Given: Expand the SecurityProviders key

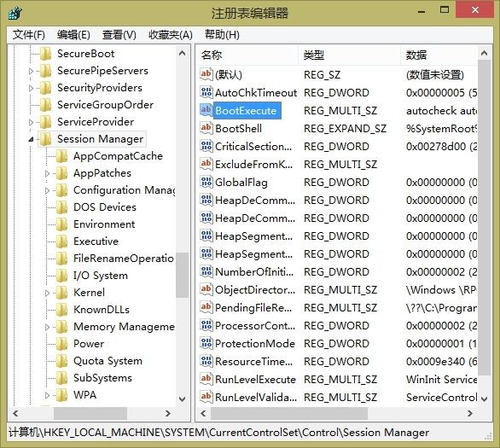Looking at the screenshot, I should tap(31, 88).
